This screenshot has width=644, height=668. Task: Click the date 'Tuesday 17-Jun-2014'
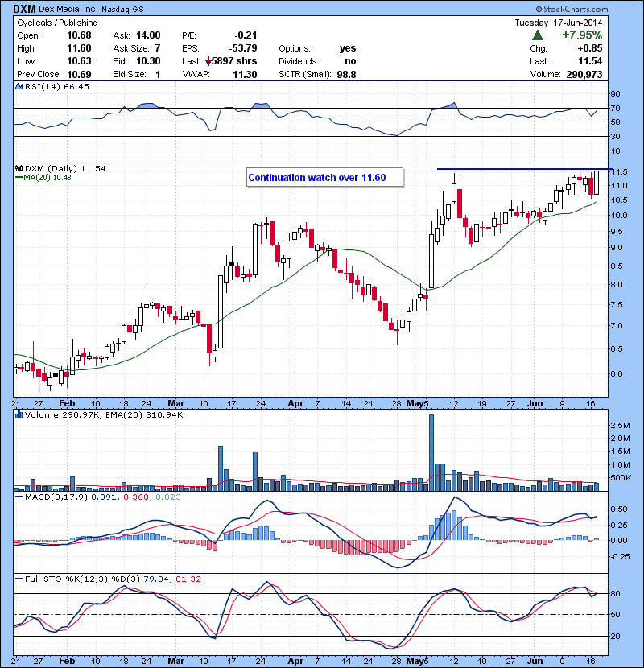click(559, 23)
